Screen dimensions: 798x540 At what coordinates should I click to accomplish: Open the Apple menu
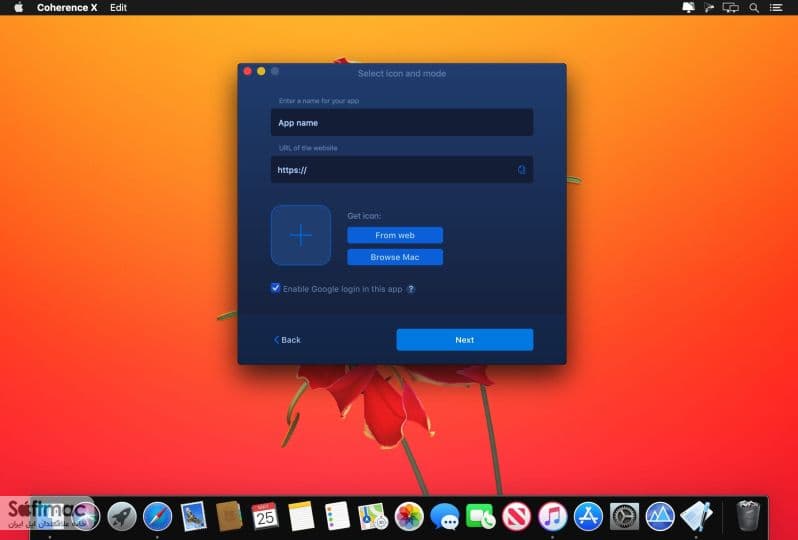pyautogui.click(x=19, y=7)
